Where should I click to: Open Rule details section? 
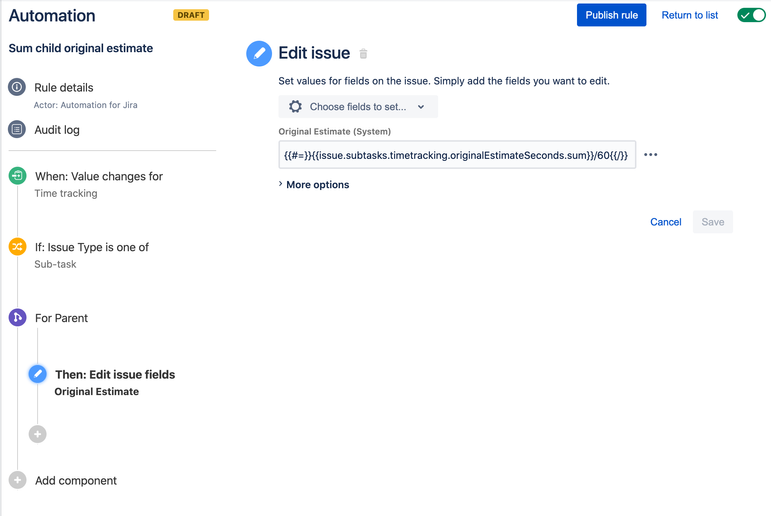coord(63,88)
